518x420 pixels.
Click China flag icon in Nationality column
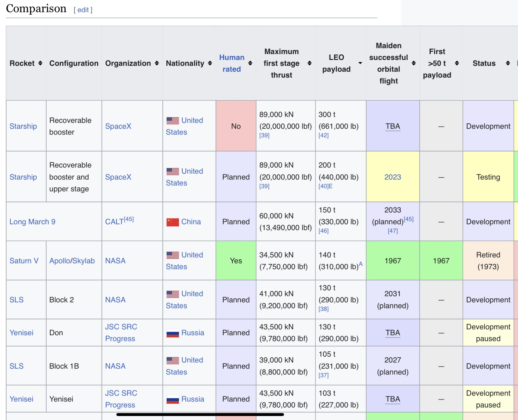point(172,222)
